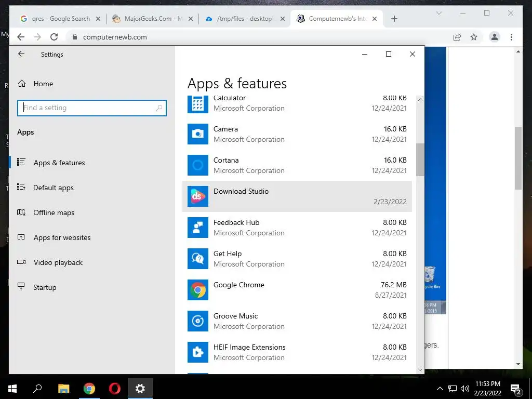
Task: Click the computernewb.com address bar
Action: coord(257,37)
